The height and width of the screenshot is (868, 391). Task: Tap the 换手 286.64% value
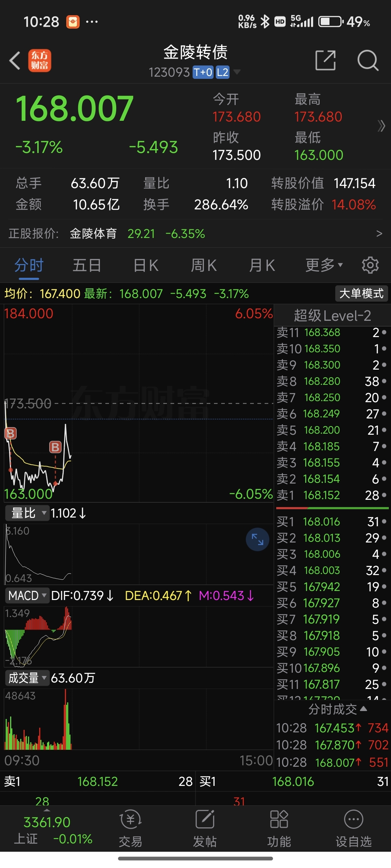pyautogui.click(x=221, y=205)
